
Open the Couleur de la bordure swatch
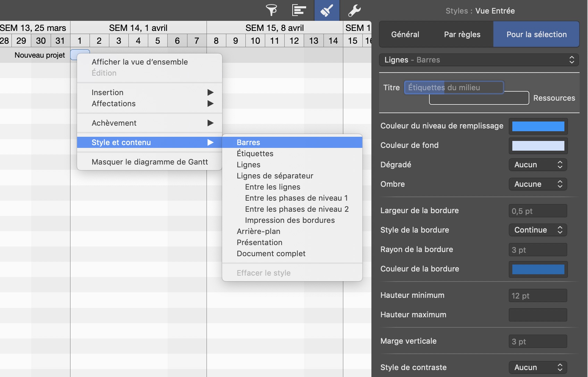pyautogui.click(x=538, y=269)
